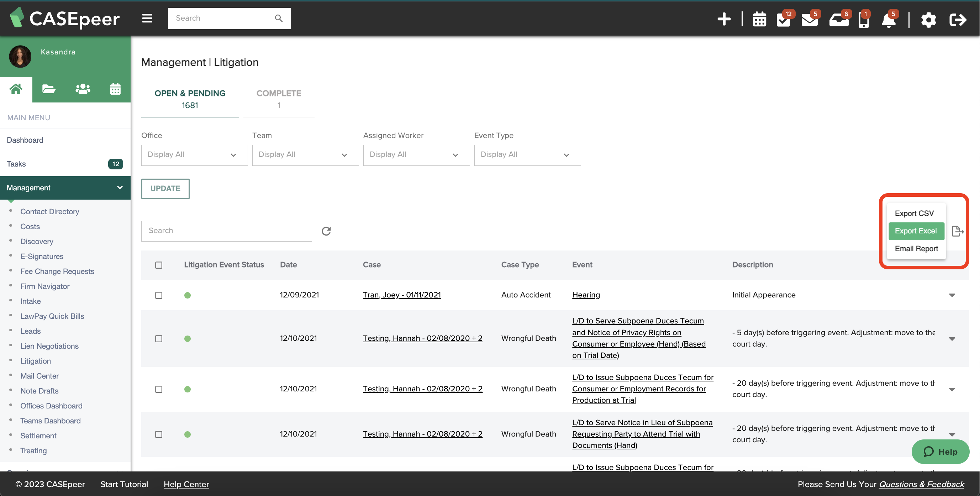The height and width of the screenshot is (496, 980).
Task: Click Start Tutorial in footer
Action: 124,484
